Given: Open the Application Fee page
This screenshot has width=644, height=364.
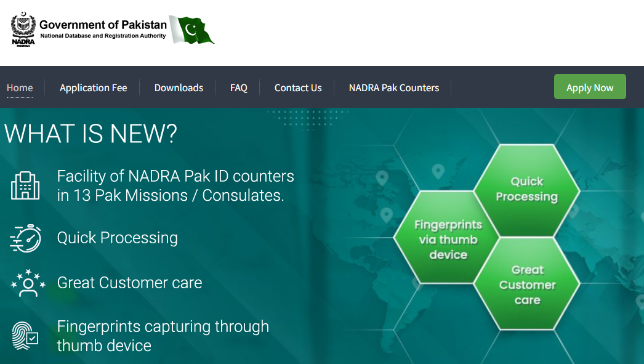Looking at the screenshot, I should click(x=93, y=88).
